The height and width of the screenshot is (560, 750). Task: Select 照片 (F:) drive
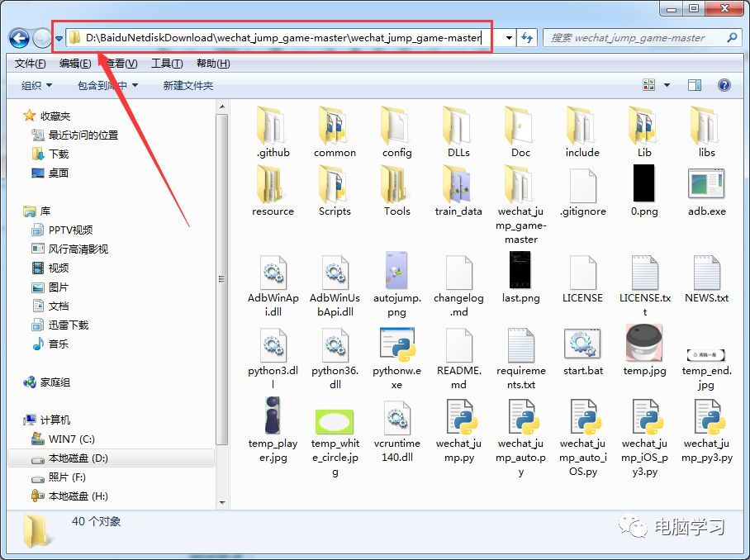(x=59, y=477)
